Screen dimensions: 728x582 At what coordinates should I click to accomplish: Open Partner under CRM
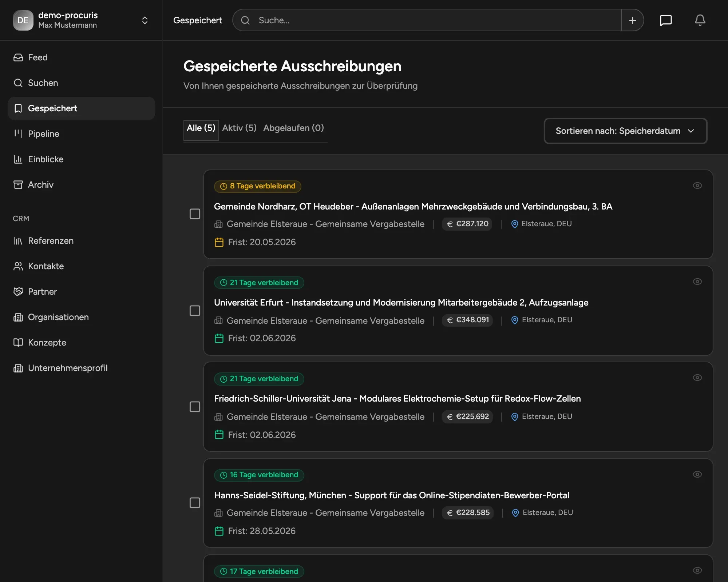point(82,292)
